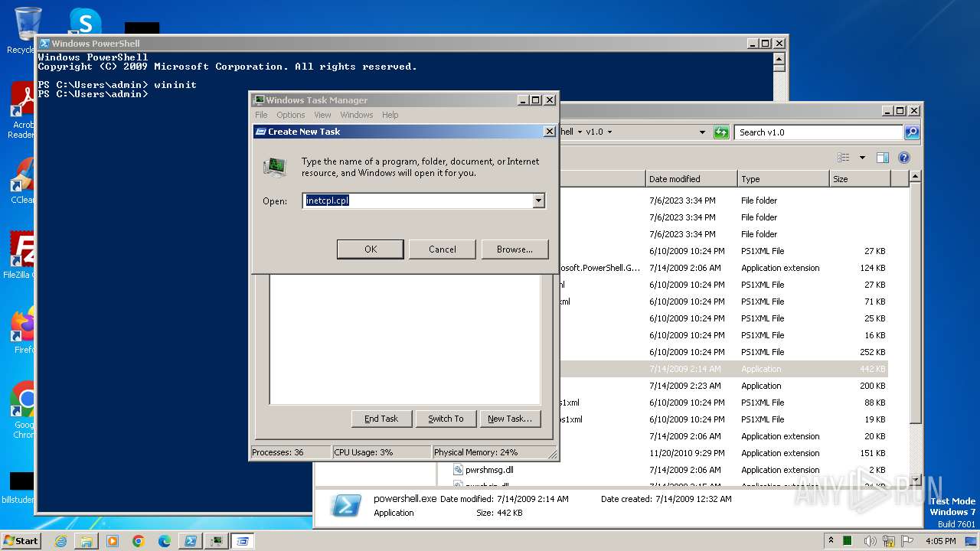This screenshot has width=980, height=551.
Task: Open the View menu in Task Manager
Action: click(x=322, y=115)
